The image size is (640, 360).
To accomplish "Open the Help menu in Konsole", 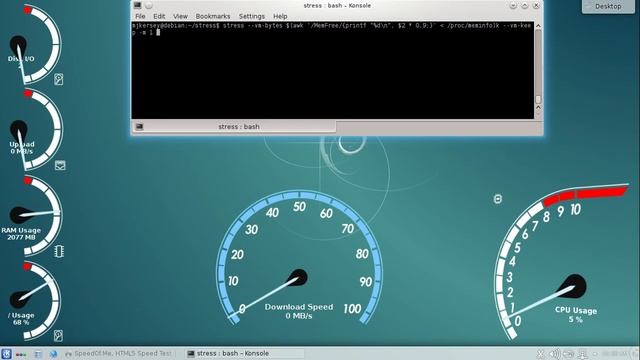I will (x=280, y=16).
